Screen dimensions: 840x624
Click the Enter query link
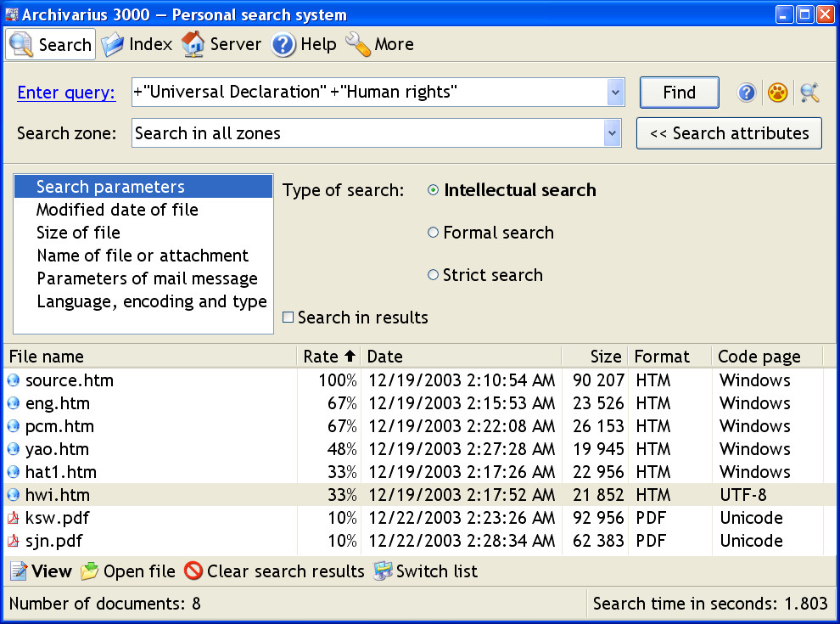[x=66, y=93]
